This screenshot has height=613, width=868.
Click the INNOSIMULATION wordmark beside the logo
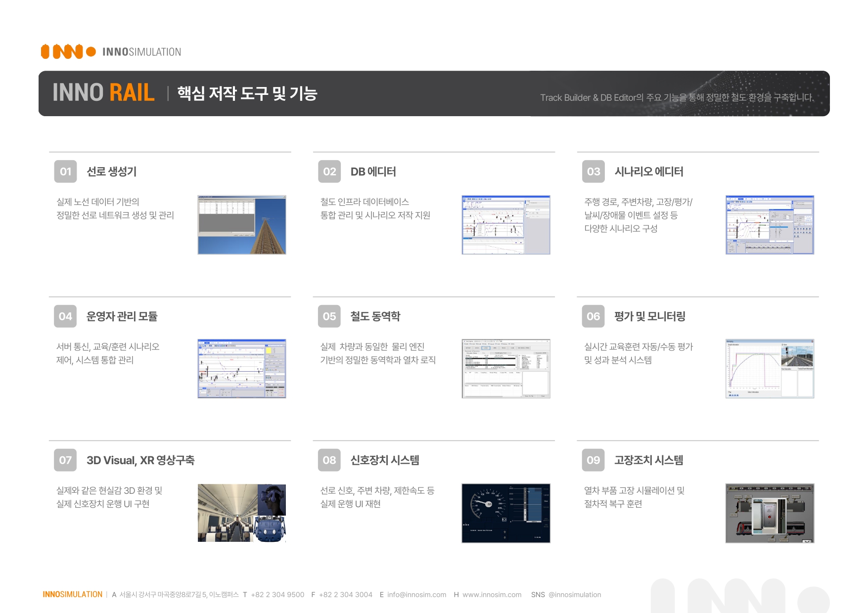tap(141, 52)
